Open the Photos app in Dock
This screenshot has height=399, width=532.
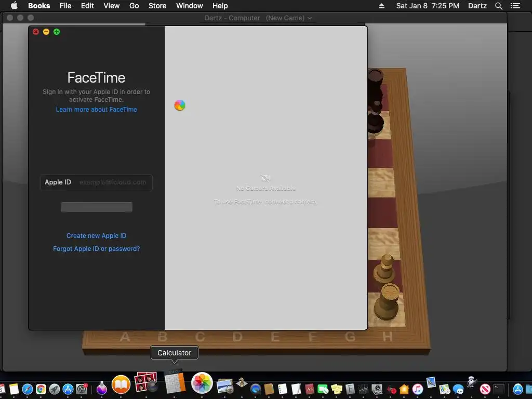(202, 383)
